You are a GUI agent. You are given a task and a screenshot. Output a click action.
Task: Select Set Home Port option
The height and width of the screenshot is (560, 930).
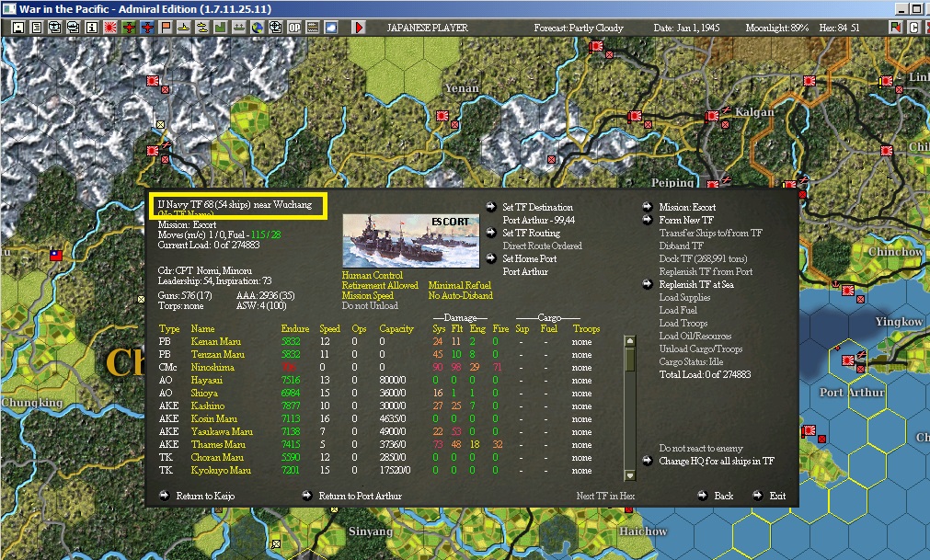530,258
